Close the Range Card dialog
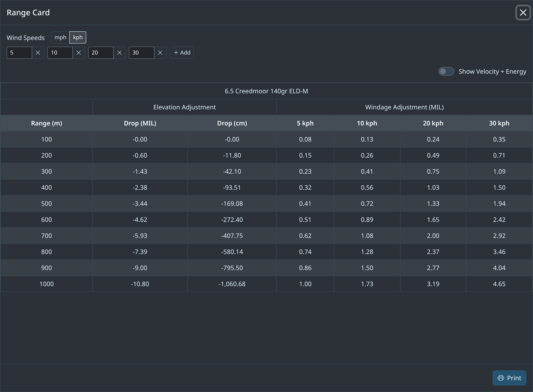 pos(523,13)
